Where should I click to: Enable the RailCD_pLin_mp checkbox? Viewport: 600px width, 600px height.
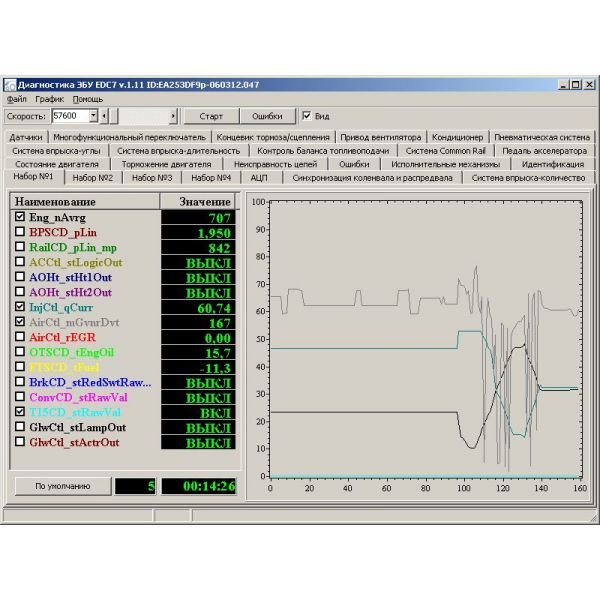tap(20, 247)
